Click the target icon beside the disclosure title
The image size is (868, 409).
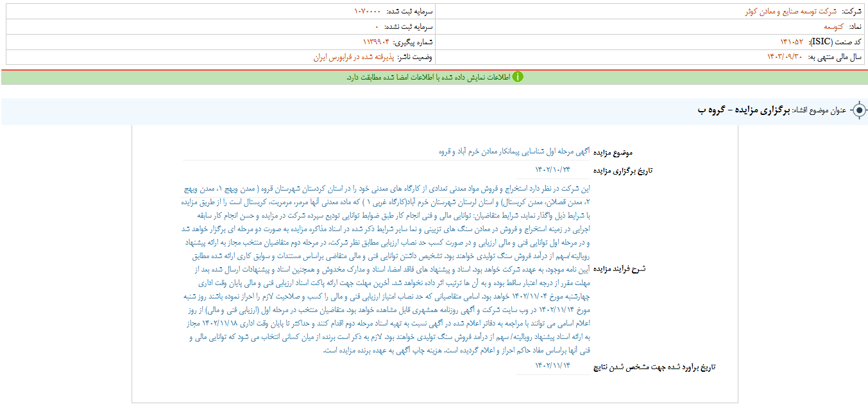tap(858, 110)
